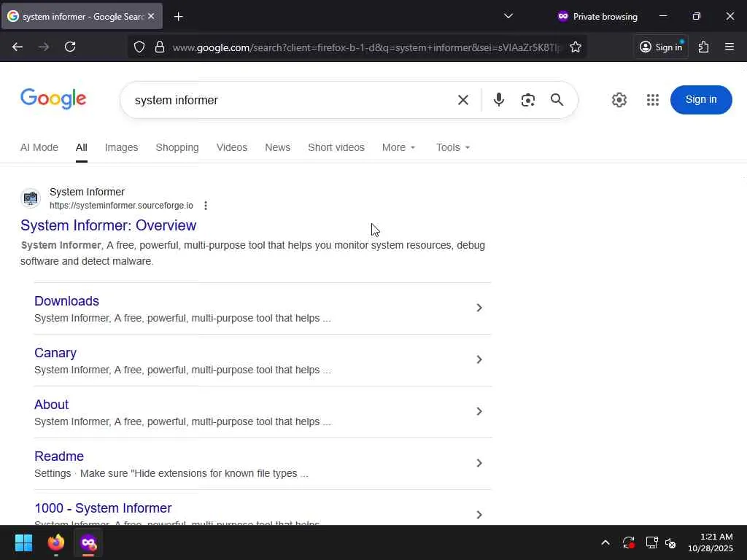
Task: Click into the Google search input field
Action: pos(292,100)
